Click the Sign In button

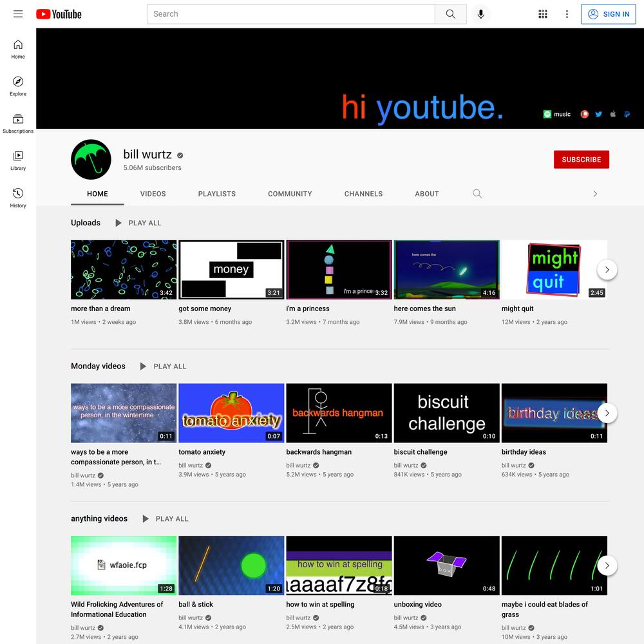click(x=609, y=14)
